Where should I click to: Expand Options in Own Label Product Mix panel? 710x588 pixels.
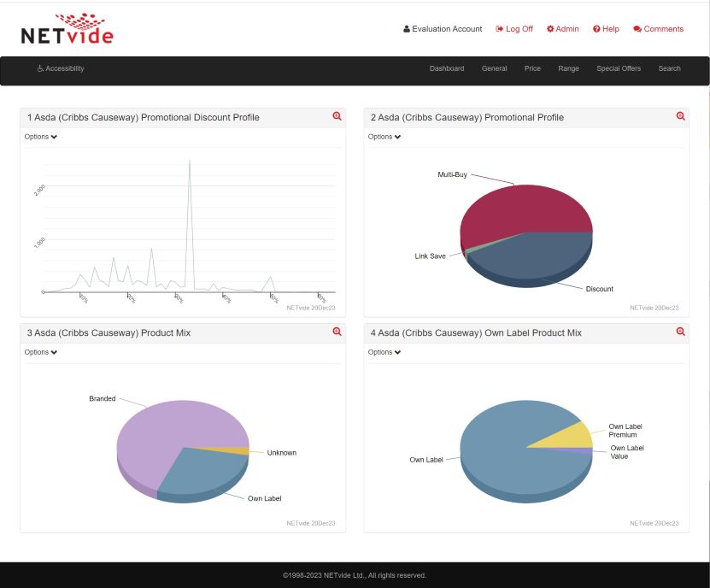384,352
